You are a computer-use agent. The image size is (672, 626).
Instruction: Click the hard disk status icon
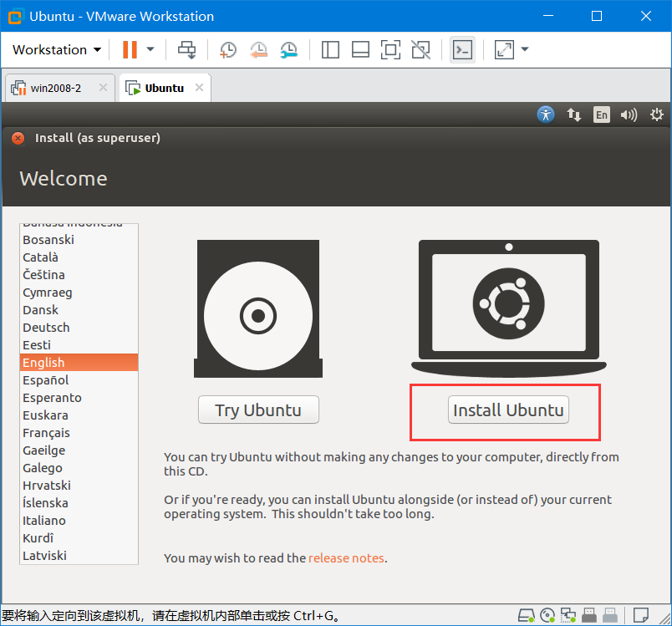click(x=527, y=614)
